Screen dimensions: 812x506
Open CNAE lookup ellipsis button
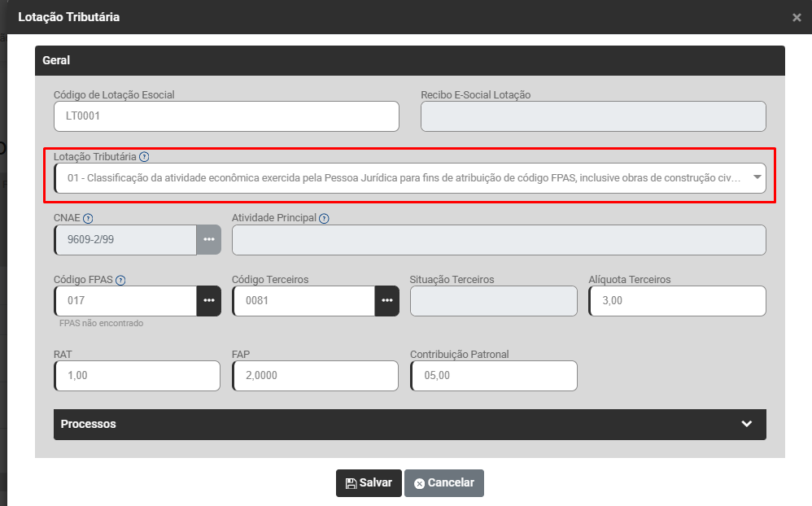(209, 240)
